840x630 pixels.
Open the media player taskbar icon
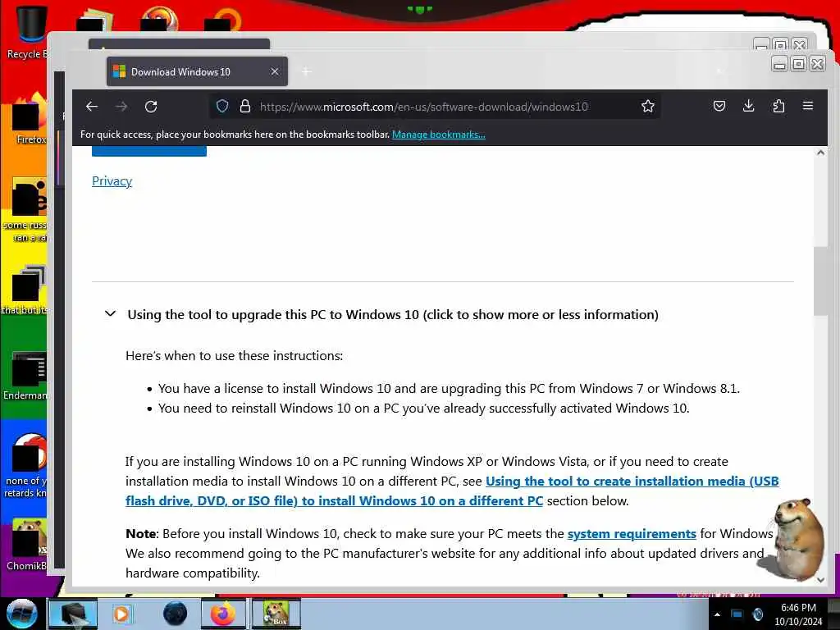point(121,614)
